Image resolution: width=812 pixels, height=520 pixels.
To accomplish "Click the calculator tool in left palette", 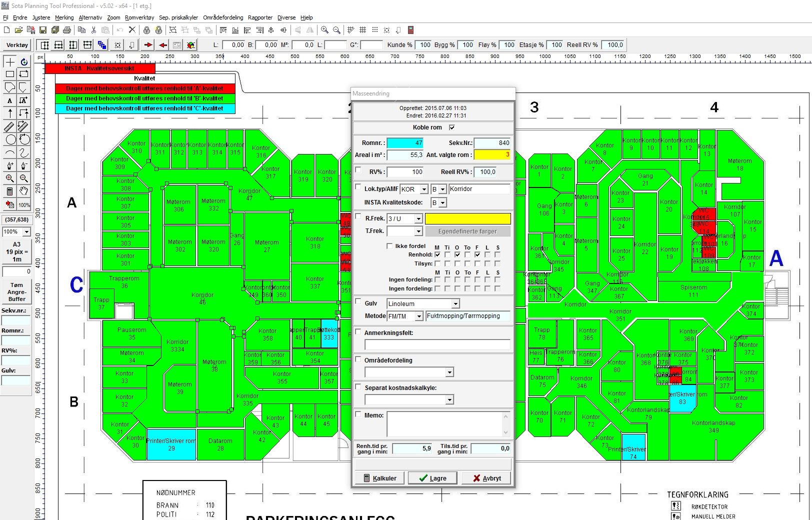I will point(9,191).
